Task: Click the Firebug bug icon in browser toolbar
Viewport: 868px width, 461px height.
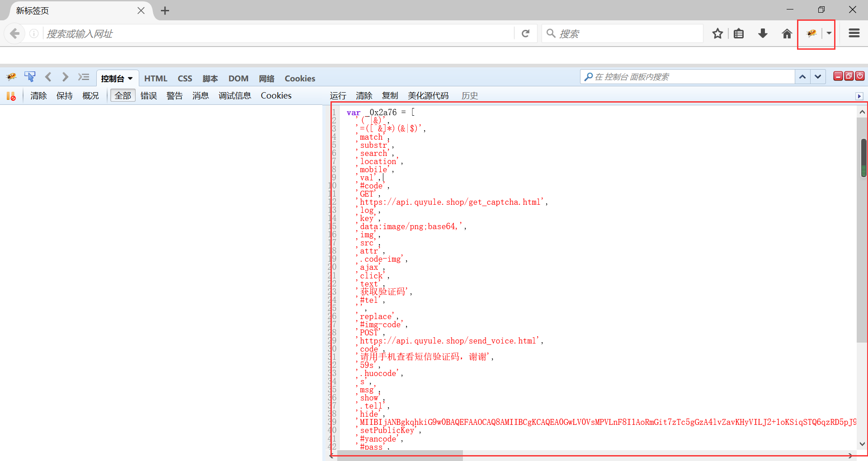Action: click(x=811, y=33)
